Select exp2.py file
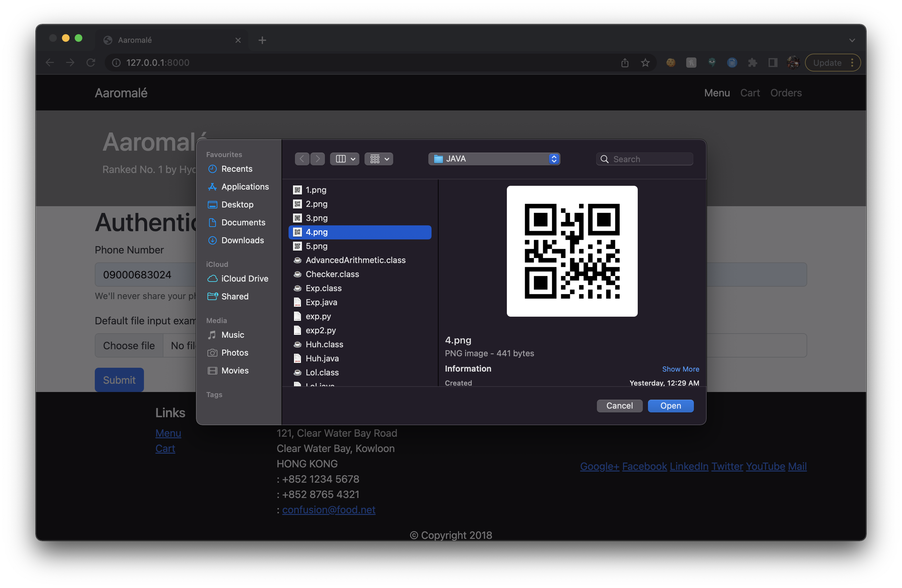 tap(360, 330)
